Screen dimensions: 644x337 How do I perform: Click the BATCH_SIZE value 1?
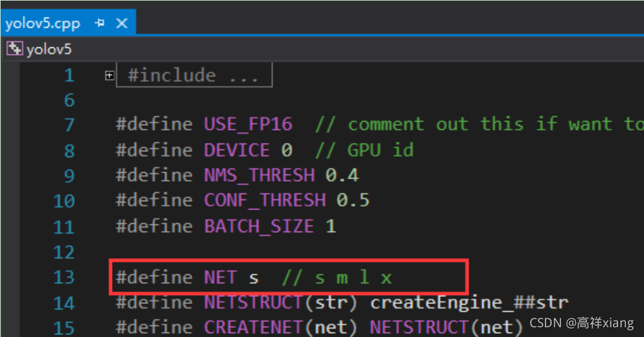pyautogui.click(x=331, y=226)
